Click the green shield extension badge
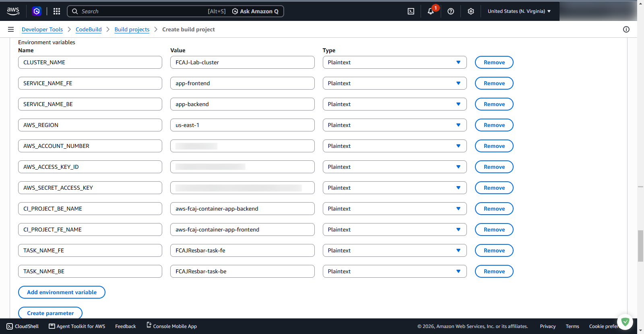Screen dimensions: 644x334 (625, 322)
